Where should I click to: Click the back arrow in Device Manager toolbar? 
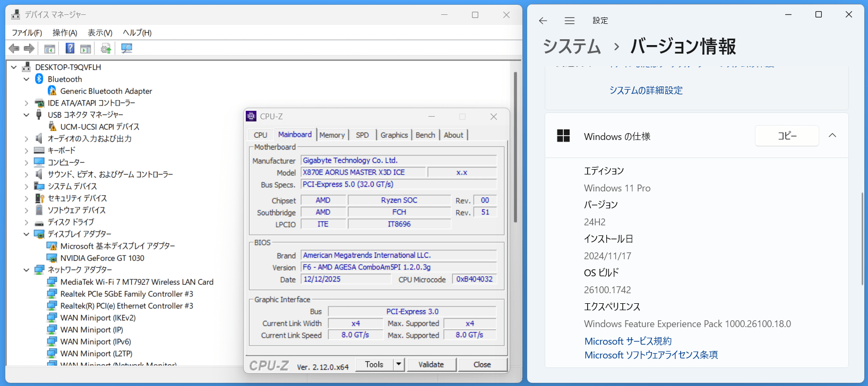click(x=14, y=48)
